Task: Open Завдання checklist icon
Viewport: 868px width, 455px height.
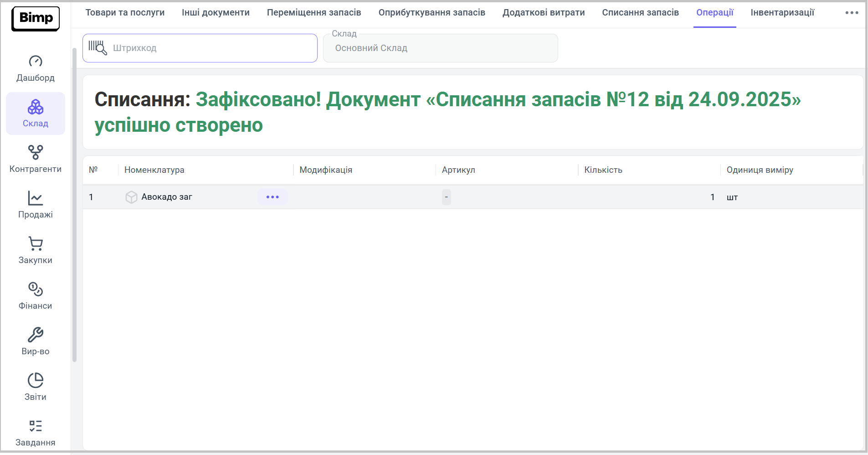Action: (36, 426)
